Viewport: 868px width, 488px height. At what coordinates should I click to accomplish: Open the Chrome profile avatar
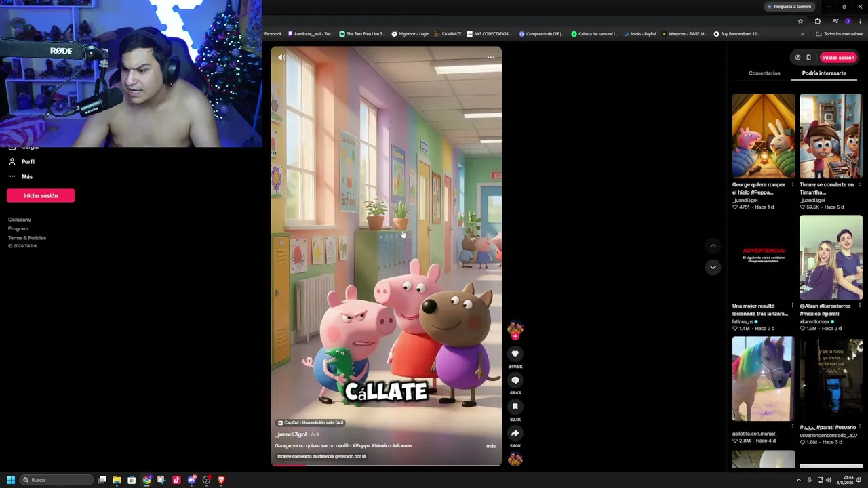tap(848, 21)
